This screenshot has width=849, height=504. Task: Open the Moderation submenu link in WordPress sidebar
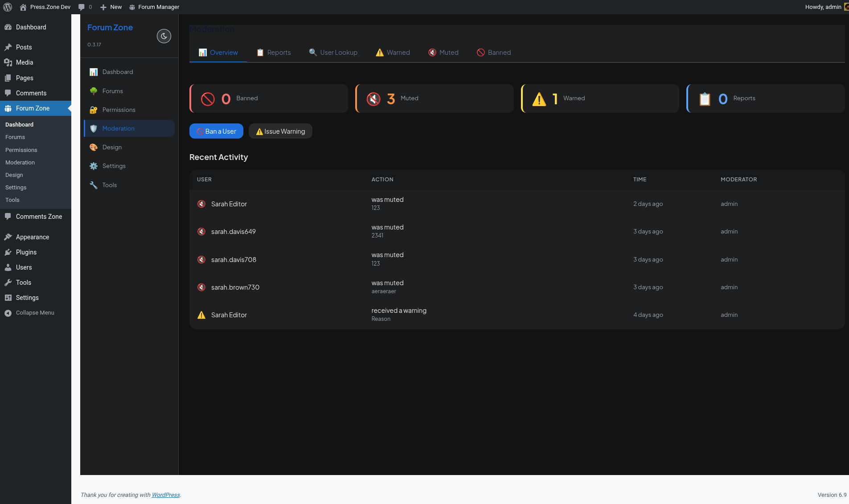click(x=20, y=163)
